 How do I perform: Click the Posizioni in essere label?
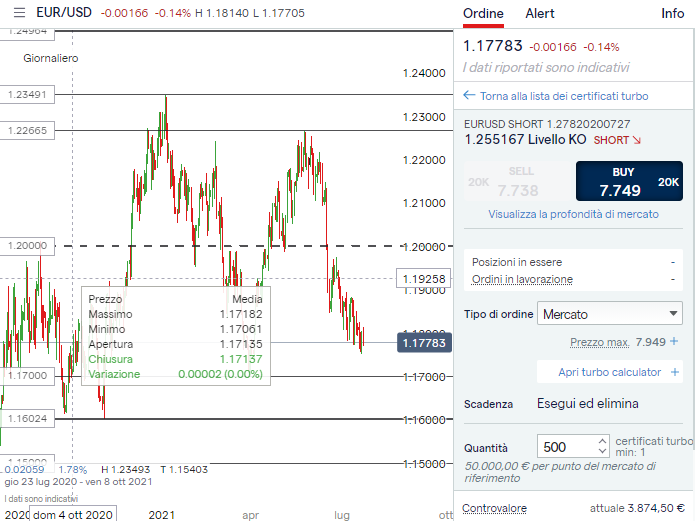point(516,261)
